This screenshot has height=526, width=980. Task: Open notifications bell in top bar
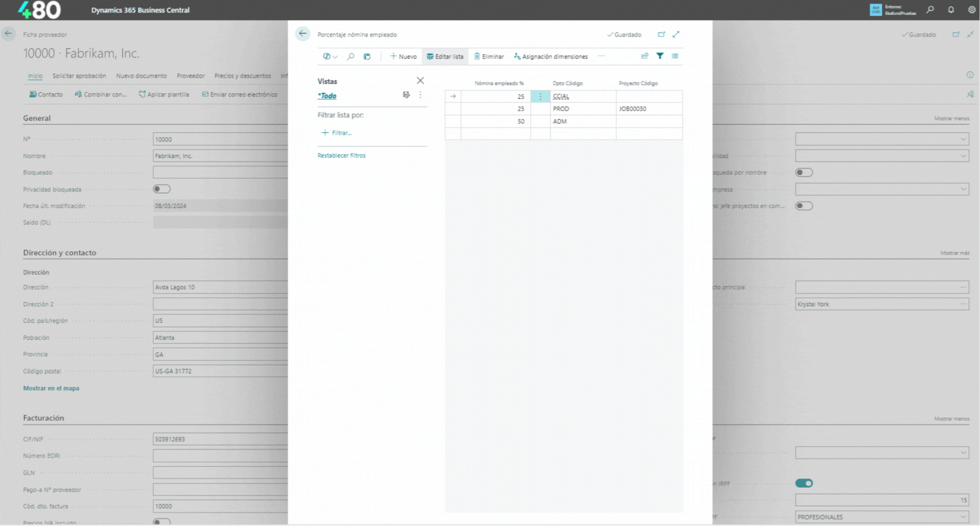[951, 10]
